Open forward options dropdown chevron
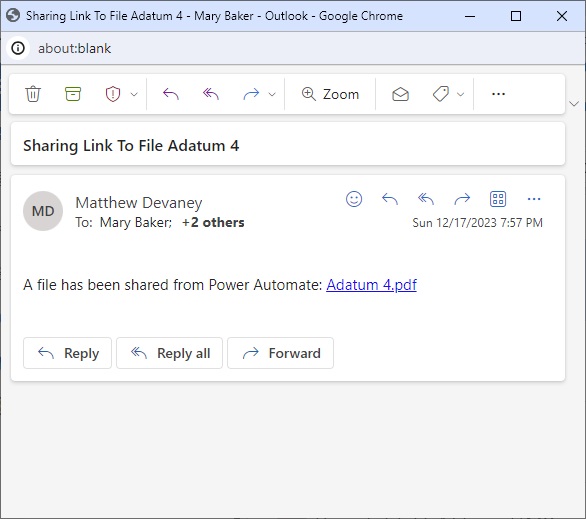586x519 pixels. (272, 94)
